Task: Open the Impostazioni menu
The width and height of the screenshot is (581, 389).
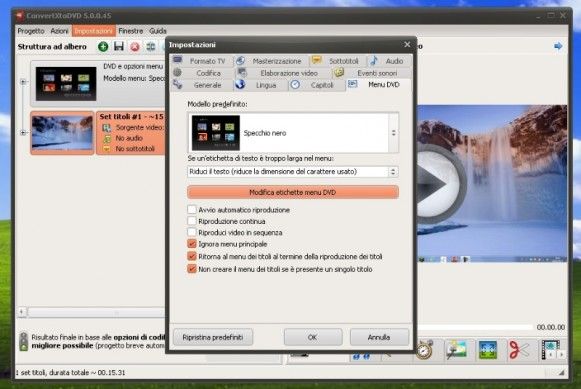Action: [x=93, y=31]
